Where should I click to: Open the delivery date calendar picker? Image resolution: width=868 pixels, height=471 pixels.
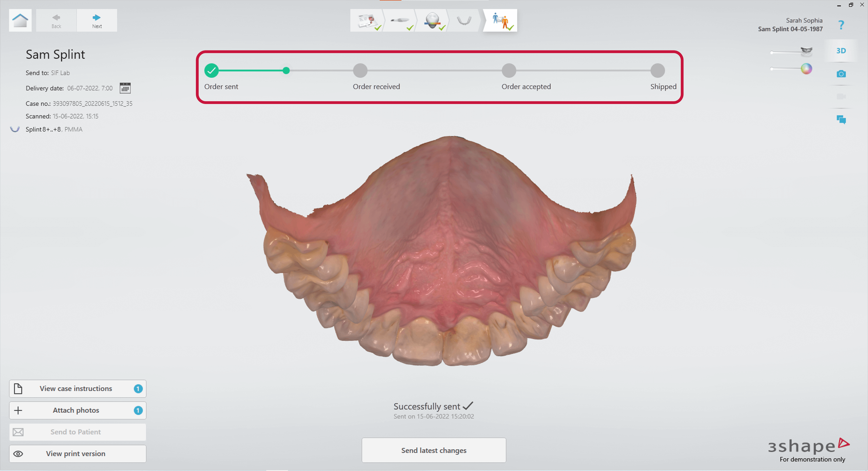125,88
